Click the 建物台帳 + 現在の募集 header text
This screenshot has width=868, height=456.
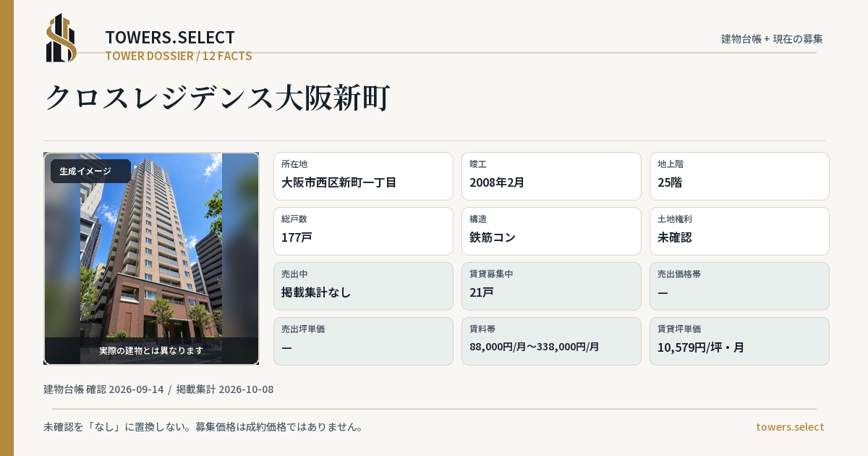(772, 38)
